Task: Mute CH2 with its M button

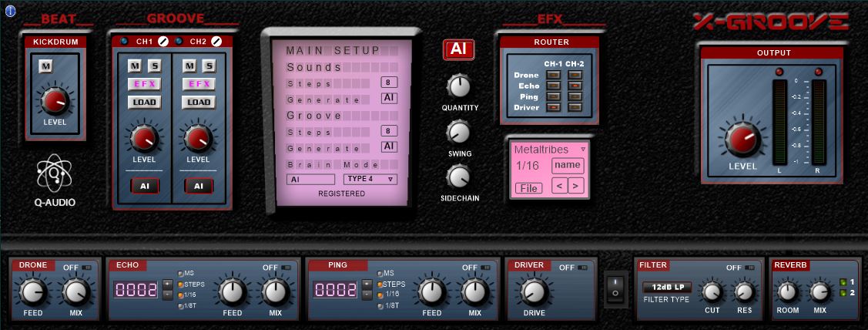Action: click(x=189, y=66)
